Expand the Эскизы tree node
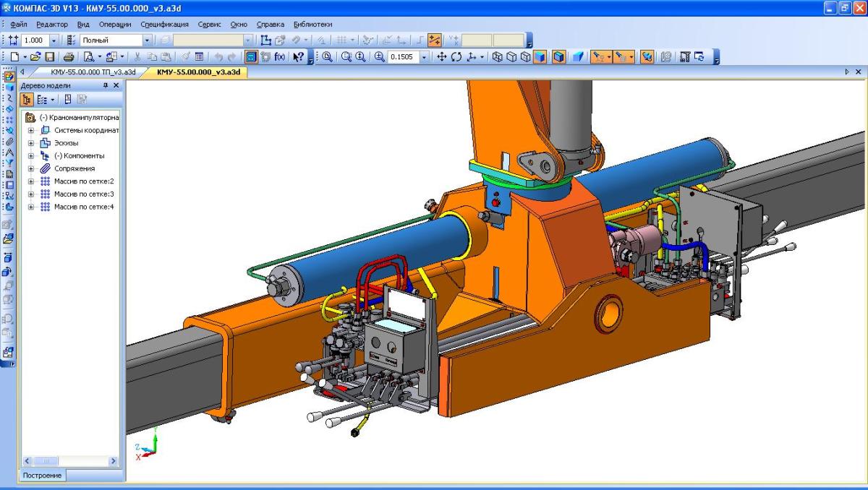868x490 pixels. pyautogui.click(x=31, y=143)
